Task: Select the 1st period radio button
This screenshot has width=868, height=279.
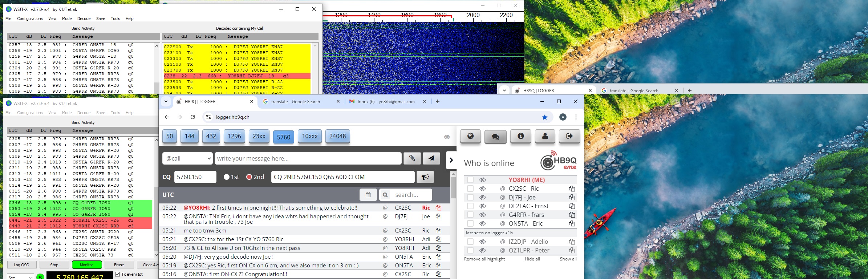Action: pos(227,177)
